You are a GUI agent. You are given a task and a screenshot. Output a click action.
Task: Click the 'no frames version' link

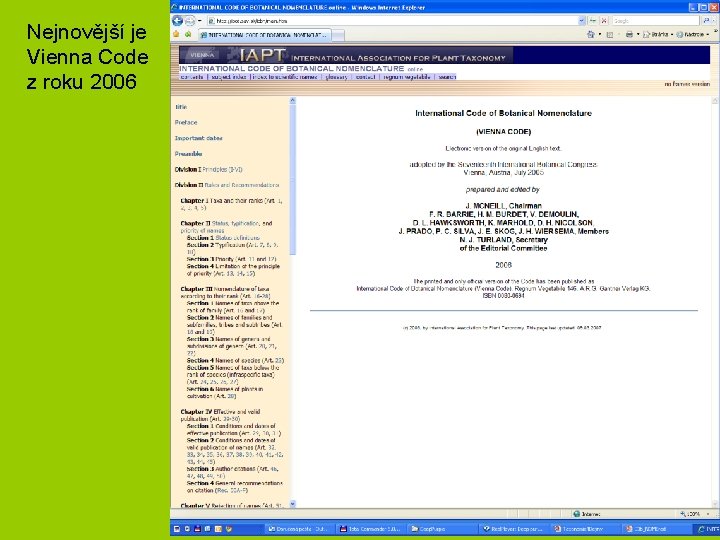point(687,84)
